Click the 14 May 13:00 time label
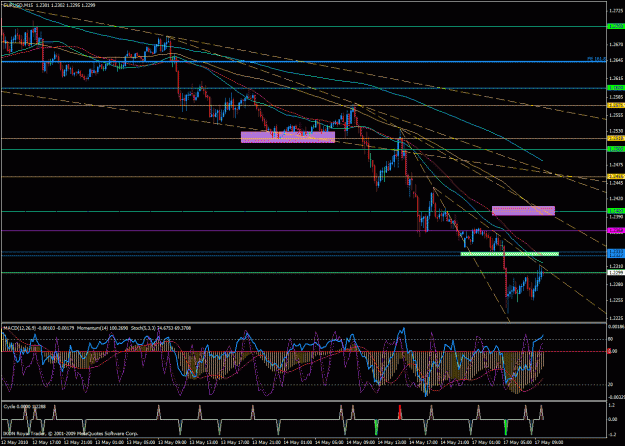The height and width of the screenshot is (446, 625). click(392, 442)
